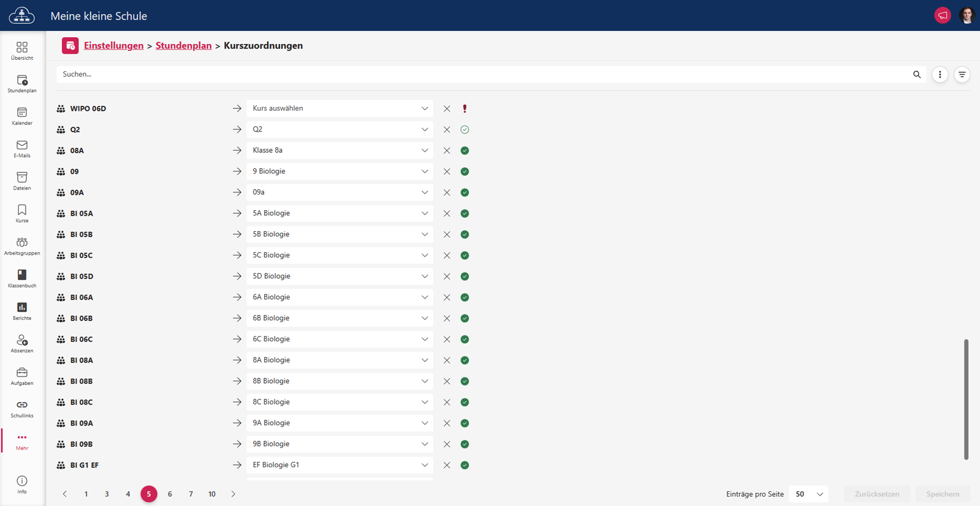Click the Einstellungen breadcrumb link
The width and height of the screenshot is (980, 506).
click(x=114, y=46)
